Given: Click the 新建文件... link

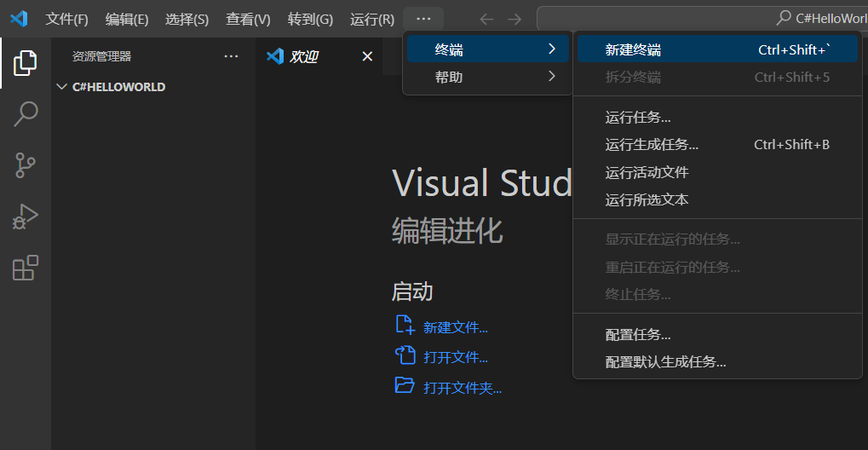Looking at the screenshot, I should point(456,327).
